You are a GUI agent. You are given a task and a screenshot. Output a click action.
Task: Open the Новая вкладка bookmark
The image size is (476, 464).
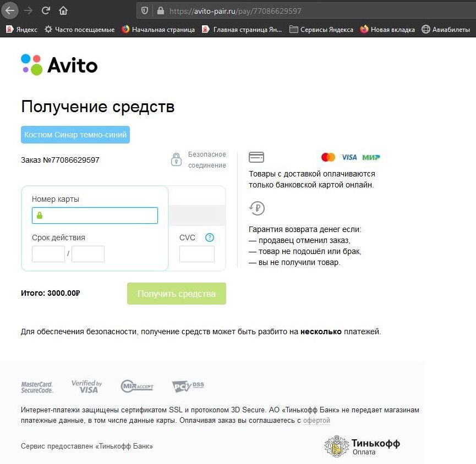[x=387, y=30]
